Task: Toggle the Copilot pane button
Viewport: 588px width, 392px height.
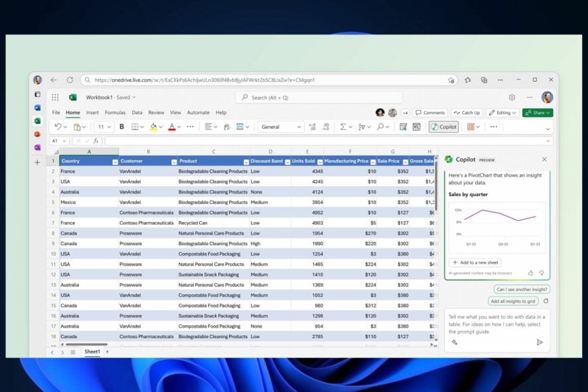Action: (x=443, y=127)
